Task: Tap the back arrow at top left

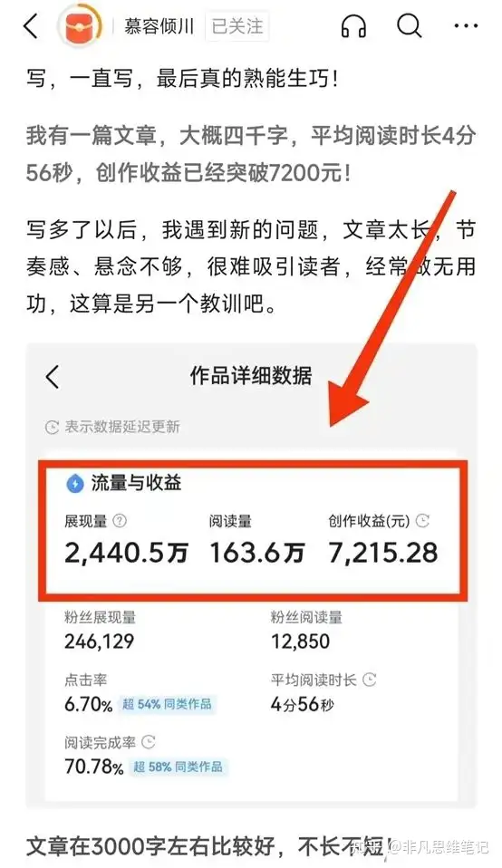Action: click(31, 26)
